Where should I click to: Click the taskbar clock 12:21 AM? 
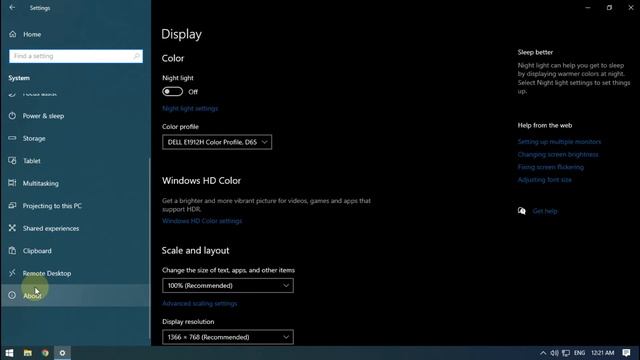click(x=602, y=353)
